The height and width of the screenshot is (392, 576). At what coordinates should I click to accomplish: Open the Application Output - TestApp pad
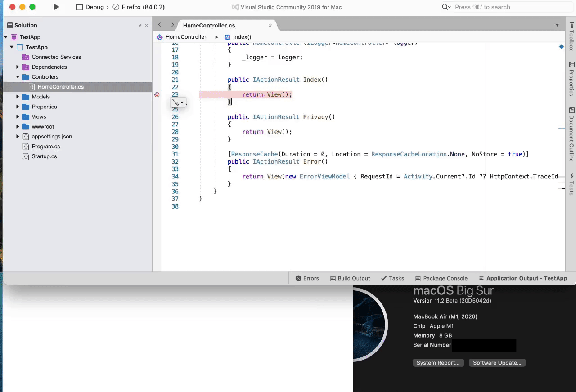click(x=522, y=278)
